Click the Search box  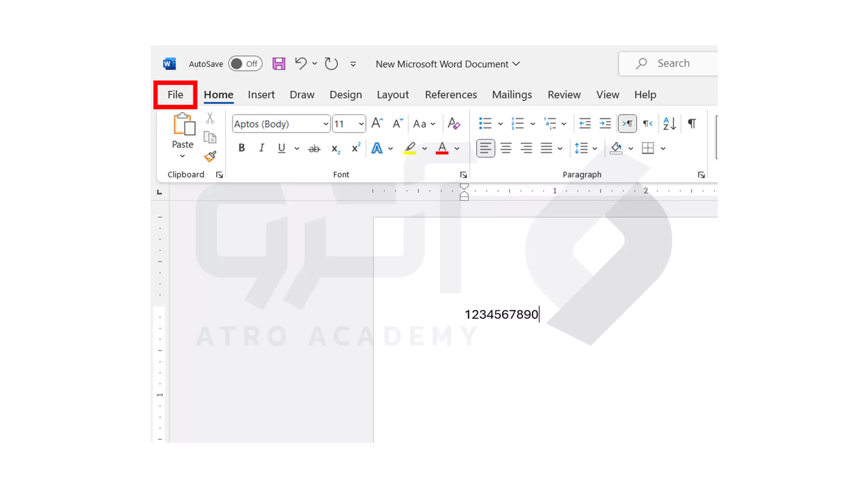click(x=673, y=63)
